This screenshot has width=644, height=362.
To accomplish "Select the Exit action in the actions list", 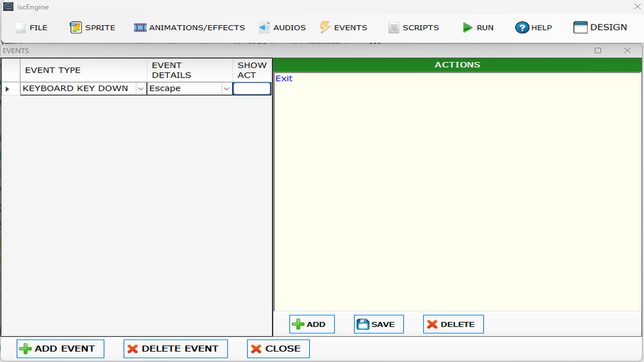I will [284, 78].
